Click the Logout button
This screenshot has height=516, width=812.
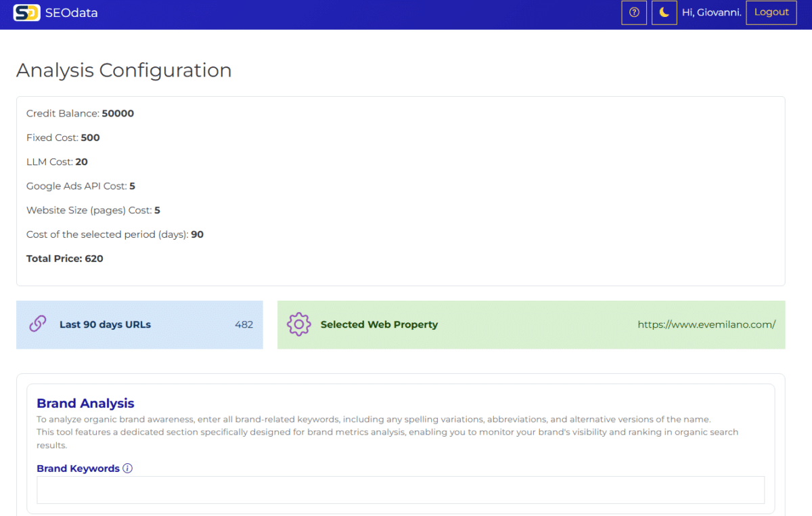coord(771,12)
